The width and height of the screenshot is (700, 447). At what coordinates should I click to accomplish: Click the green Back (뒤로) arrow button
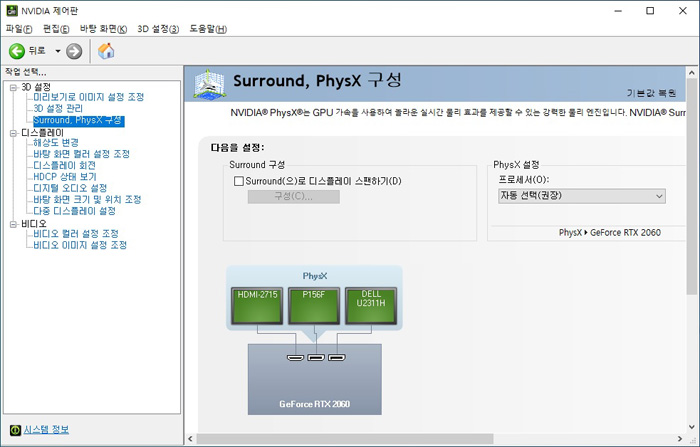(x=17, y=51)
